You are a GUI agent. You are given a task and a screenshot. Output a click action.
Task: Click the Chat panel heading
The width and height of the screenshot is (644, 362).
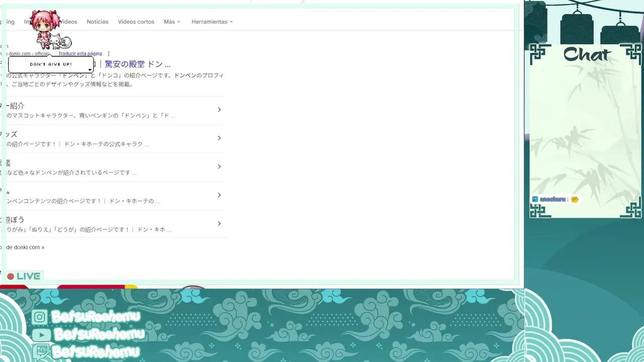587,54
